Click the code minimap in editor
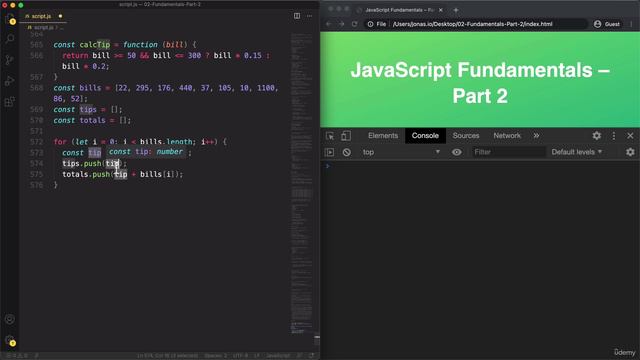640x360 pixels. (x=302, y=184)
